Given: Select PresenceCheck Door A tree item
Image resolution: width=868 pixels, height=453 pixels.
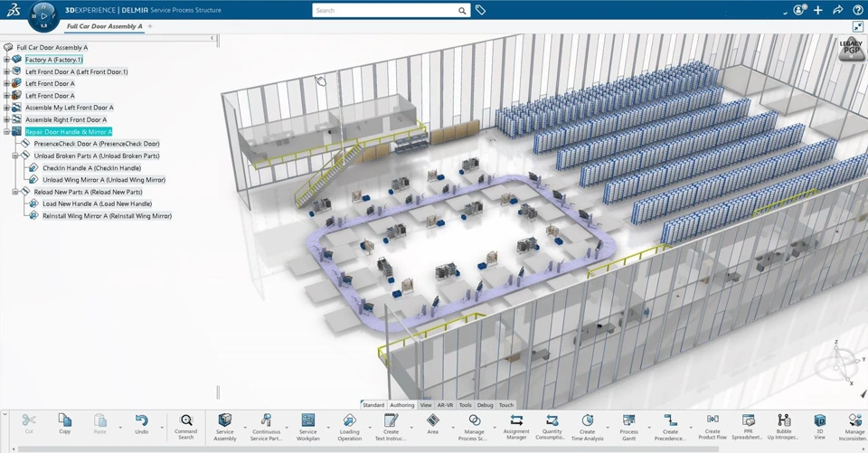Looking at the screenshot, I should click(x=97, y=144).
